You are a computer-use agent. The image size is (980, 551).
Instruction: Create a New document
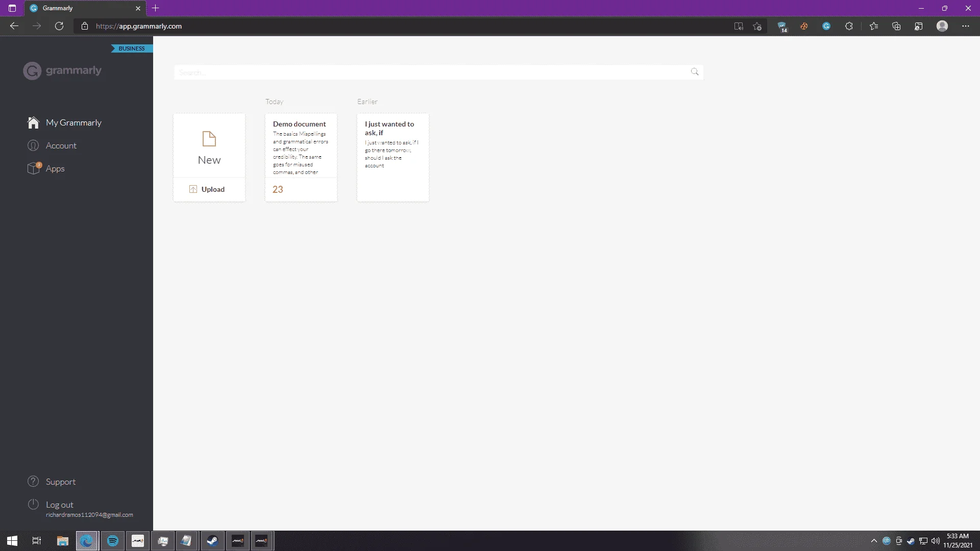209,146
